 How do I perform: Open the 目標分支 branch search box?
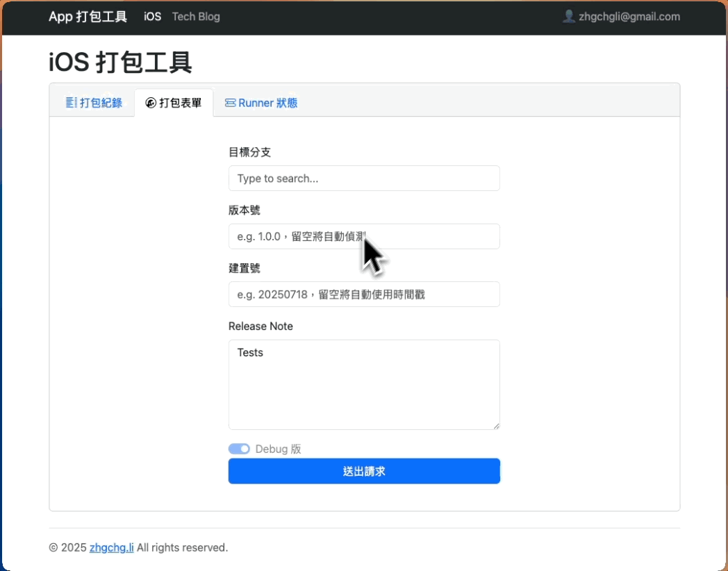click(x=364, y=179)
